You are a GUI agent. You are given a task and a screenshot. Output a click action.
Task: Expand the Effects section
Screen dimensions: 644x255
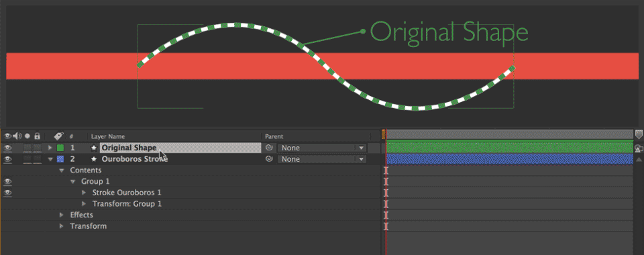pos(62,215)
